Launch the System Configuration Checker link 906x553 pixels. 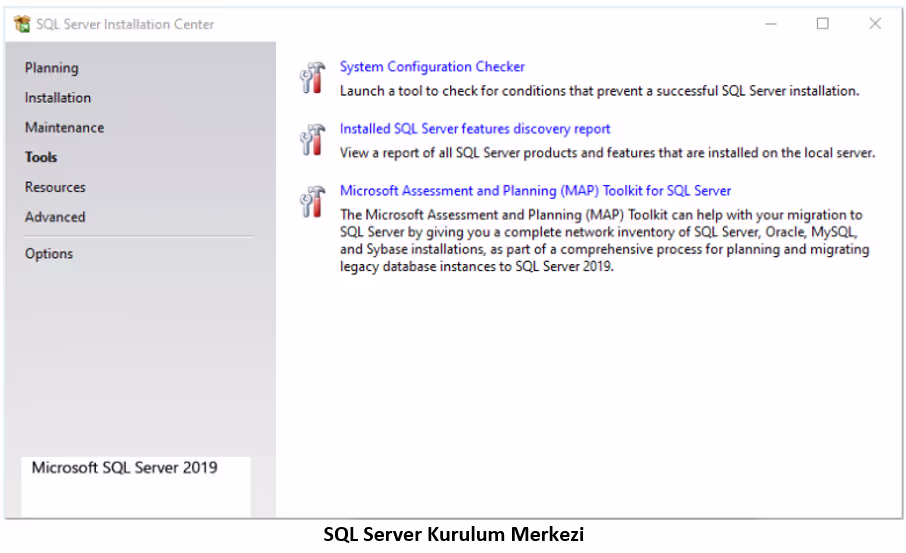click(432, 67)
